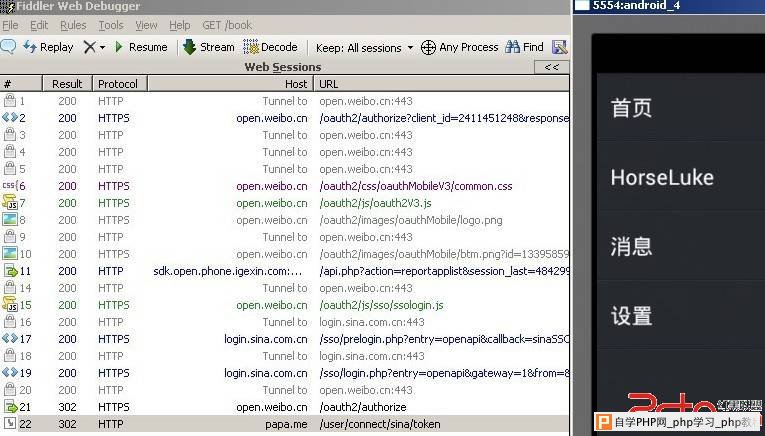Image resolution: width=765 pixels, height=436 pixels.
Task: Click the HTML icon of session 2
Action: [x=10, y=118]
